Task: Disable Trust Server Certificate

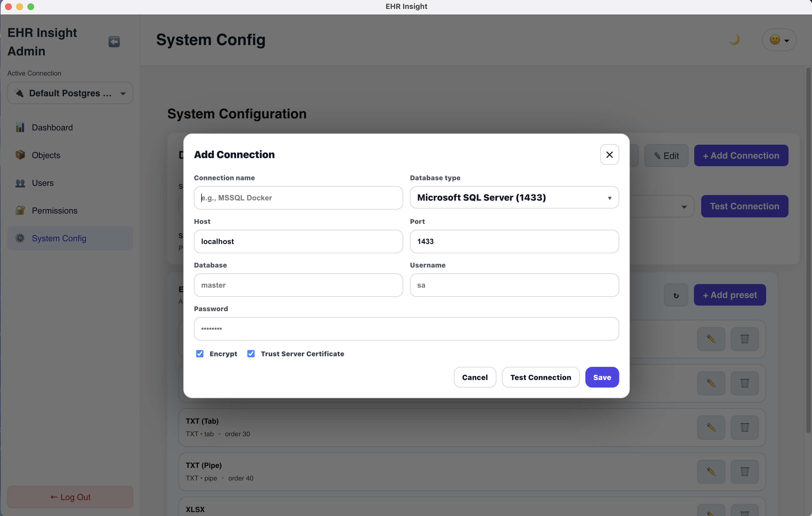Action: click(251, 353)
